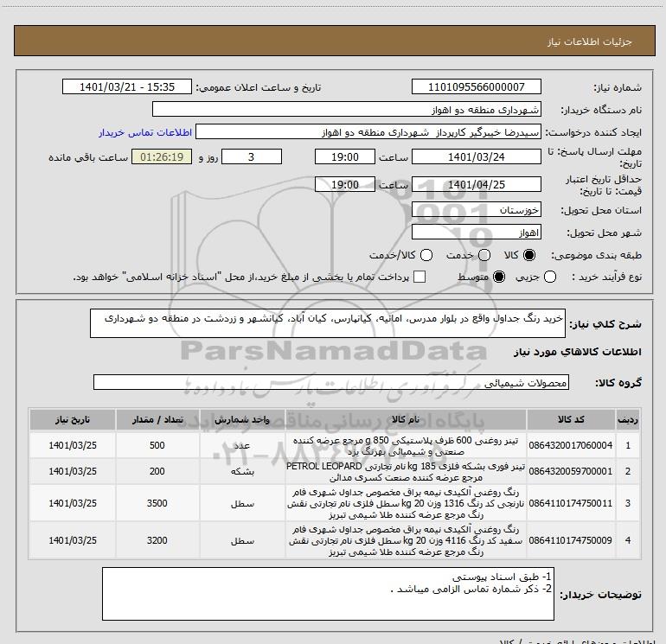Click the response deadline date 1401/03/24
The height and width of the screenshot is (644, 666).
pos(476,156)
